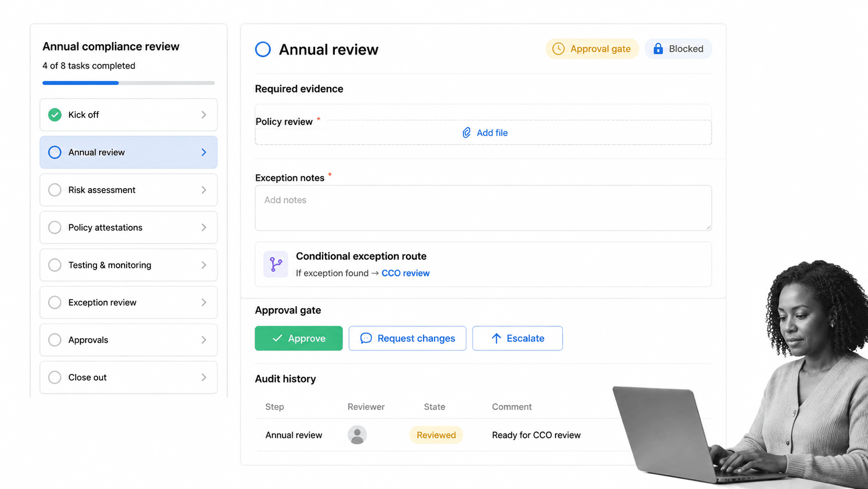Click the green Approve button

point(299,338)
